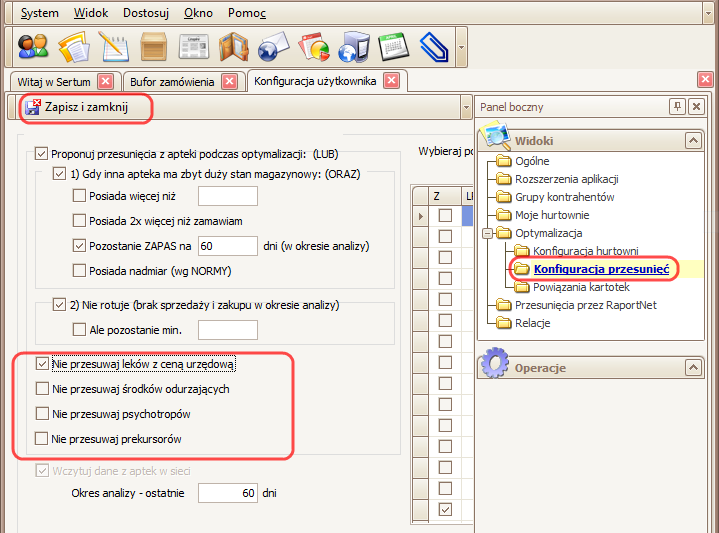The width and height of the screenshot is (719, 533).
Task: Expand the Operacje section in side panel
Action: [x=691, y=368]
